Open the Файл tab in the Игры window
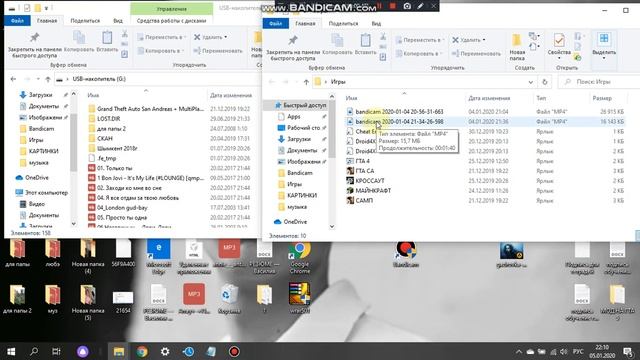 pos(276,24)
